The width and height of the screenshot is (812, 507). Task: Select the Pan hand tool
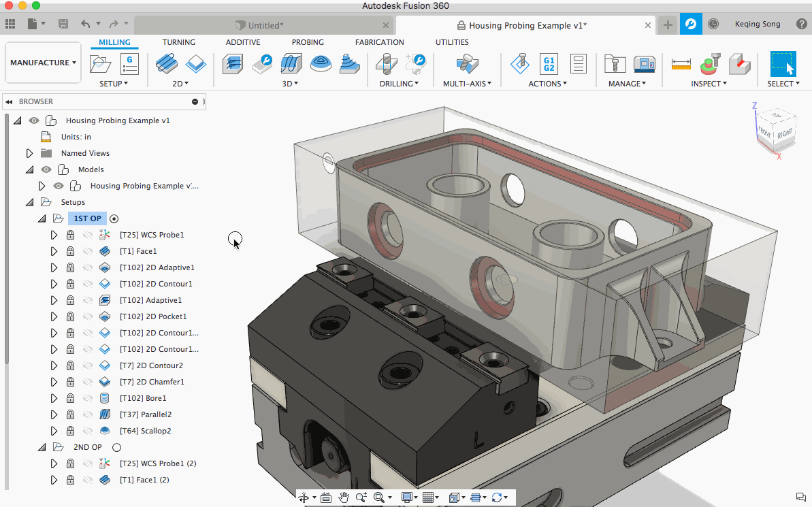(344, 497)
